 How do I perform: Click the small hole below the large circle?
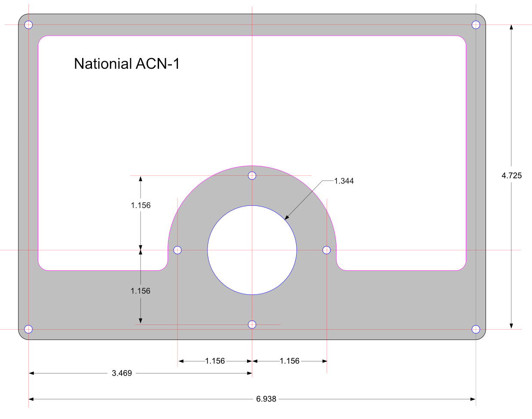click(x=252, y=324)
